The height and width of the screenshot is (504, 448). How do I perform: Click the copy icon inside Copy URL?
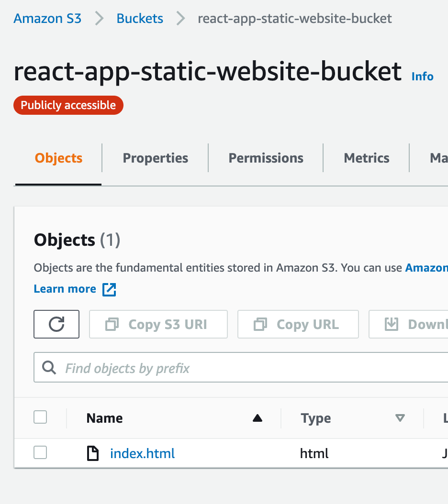pyautogui.click(x=260, y=324)
